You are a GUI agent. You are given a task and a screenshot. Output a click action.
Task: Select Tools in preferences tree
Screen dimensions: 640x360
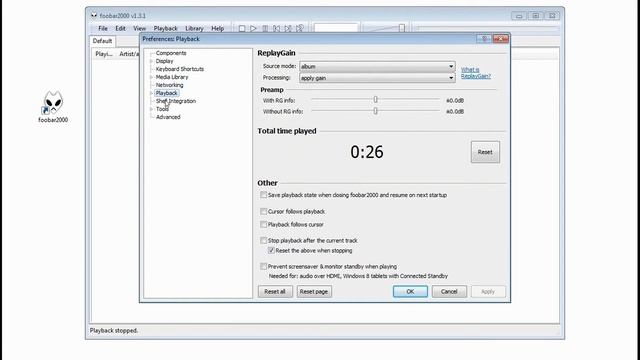162,109
